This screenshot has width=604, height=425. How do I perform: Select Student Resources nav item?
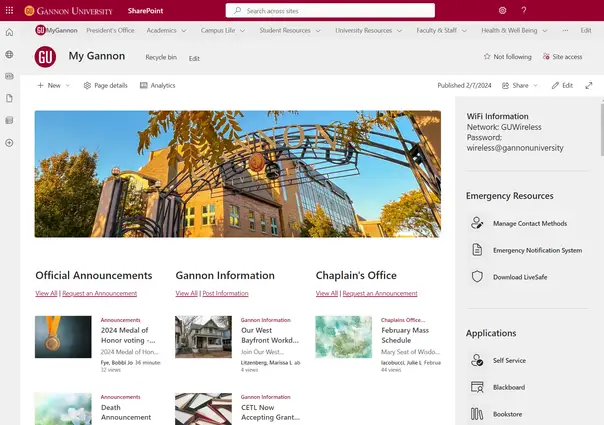coord(285,30)
